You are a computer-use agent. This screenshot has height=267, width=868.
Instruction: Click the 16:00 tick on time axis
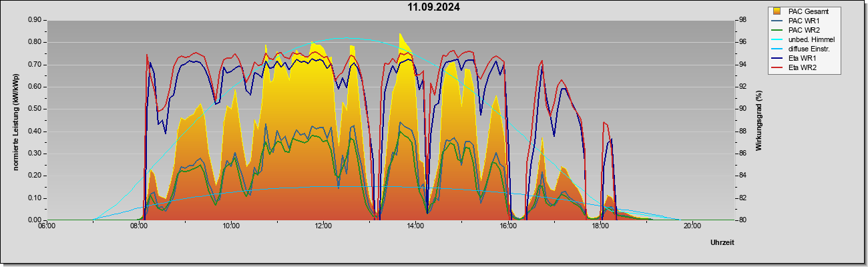click(507, 226)
